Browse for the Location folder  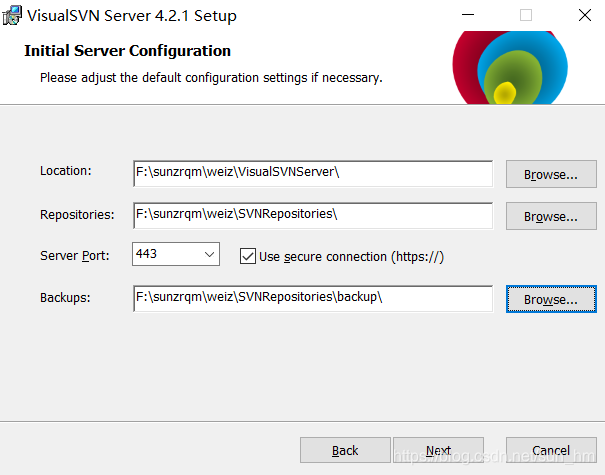pos(551,174)
